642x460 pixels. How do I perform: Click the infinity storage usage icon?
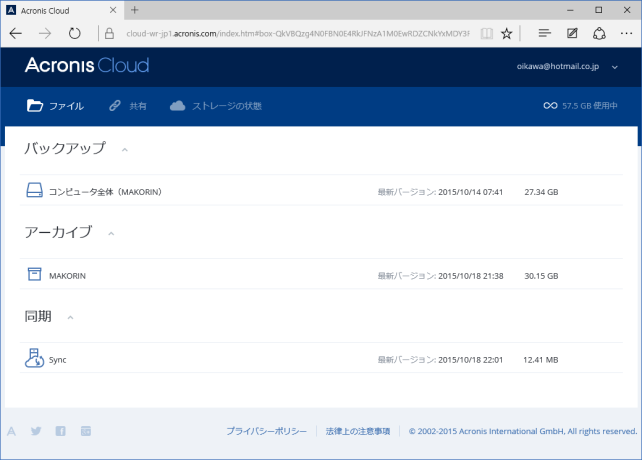pyautogui.click(x=550, y=106)
